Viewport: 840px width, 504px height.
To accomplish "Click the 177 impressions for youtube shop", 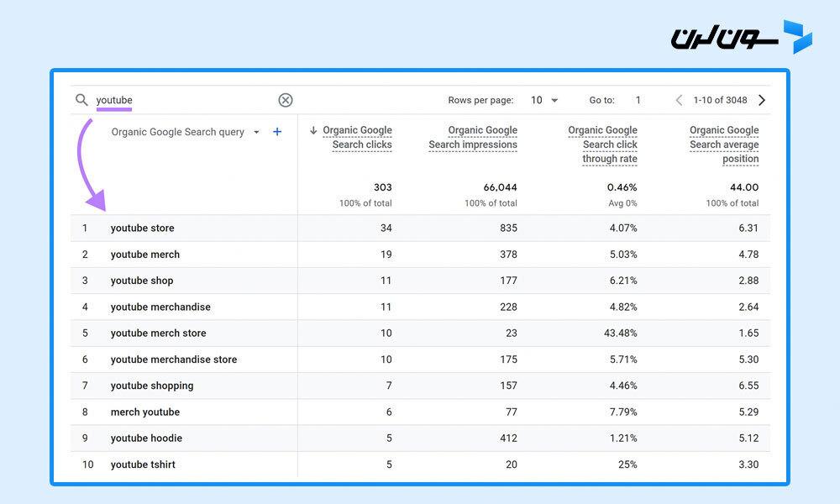I will click(x=508, y=281).
